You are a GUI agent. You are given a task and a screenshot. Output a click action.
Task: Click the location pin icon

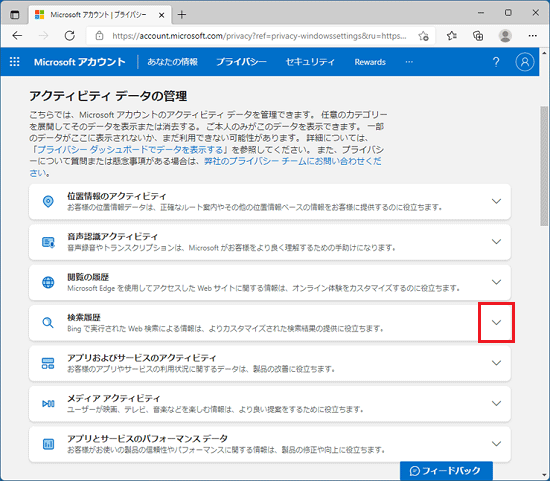click(48, 202)
